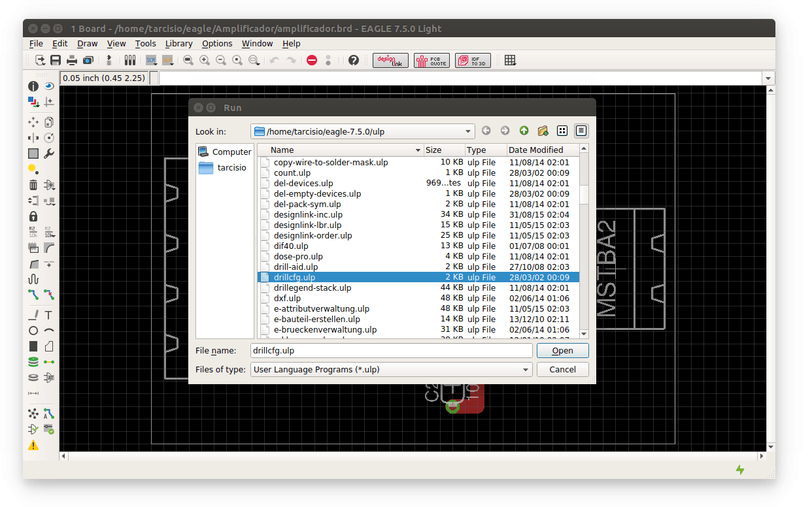The width and height of the screenshot is (812, 507).
Task: Select drill-aid.ulp in the file list
Action: pos(296,267)
